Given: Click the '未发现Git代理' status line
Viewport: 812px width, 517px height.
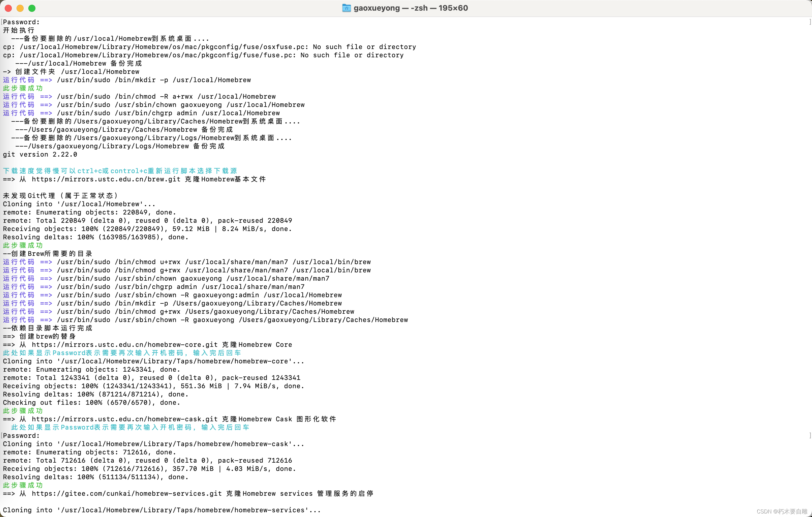Looking at the screenshot, I should tap(61, 196).
